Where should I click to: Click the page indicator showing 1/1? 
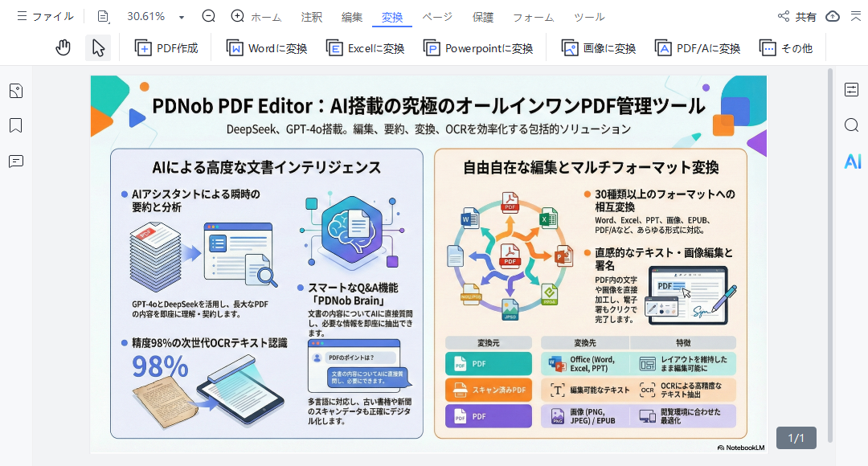pyautogui.click(x=796, y=438)
